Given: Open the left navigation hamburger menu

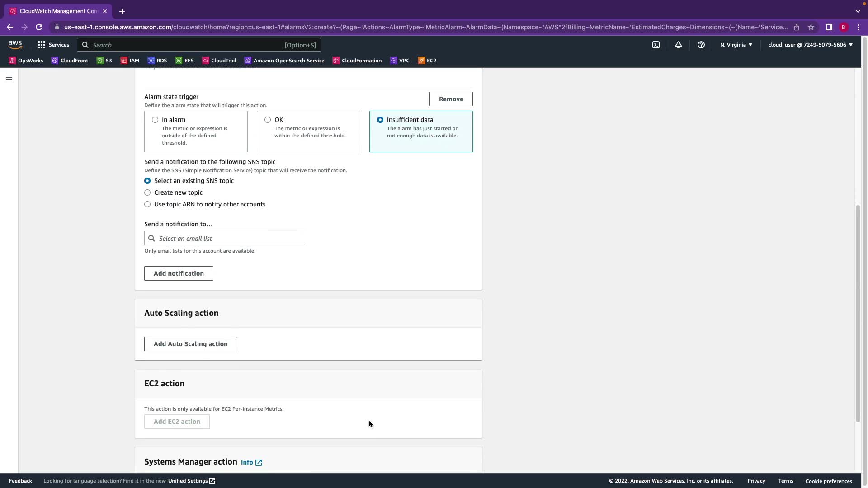Looking at the screenshot, I should coord(9,77).
